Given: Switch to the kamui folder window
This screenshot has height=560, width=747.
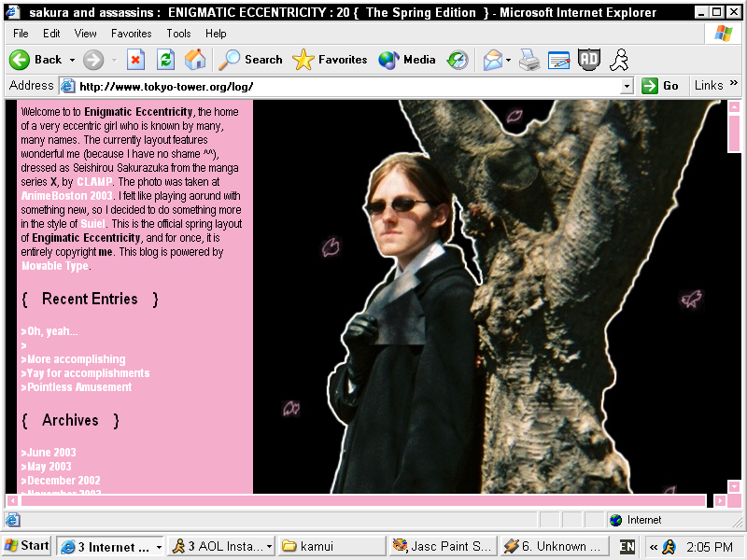Looking at the screenshot, I should pyautogui.click(x=332, y=546).
